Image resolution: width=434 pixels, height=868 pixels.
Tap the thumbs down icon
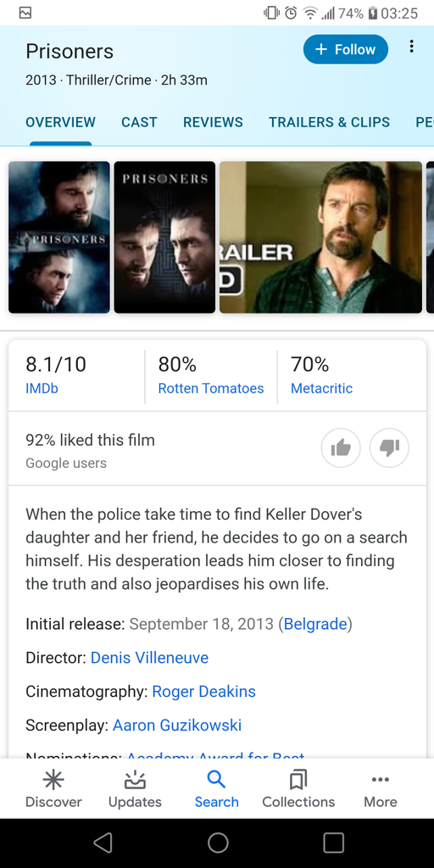(389, 448)
